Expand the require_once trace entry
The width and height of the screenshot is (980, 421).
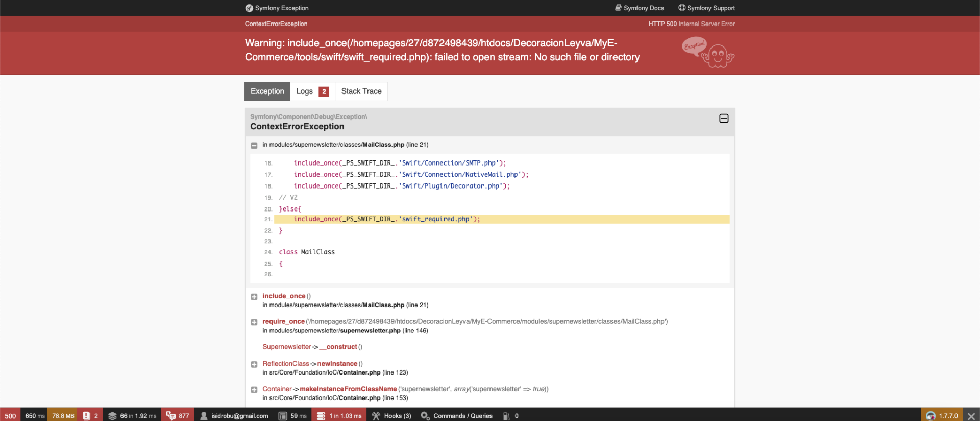click(x=254, y=322)
